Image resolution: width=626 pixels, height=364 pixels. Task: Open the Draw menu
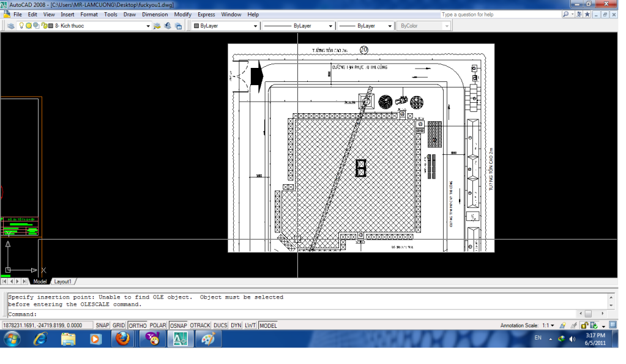[129, 14]
